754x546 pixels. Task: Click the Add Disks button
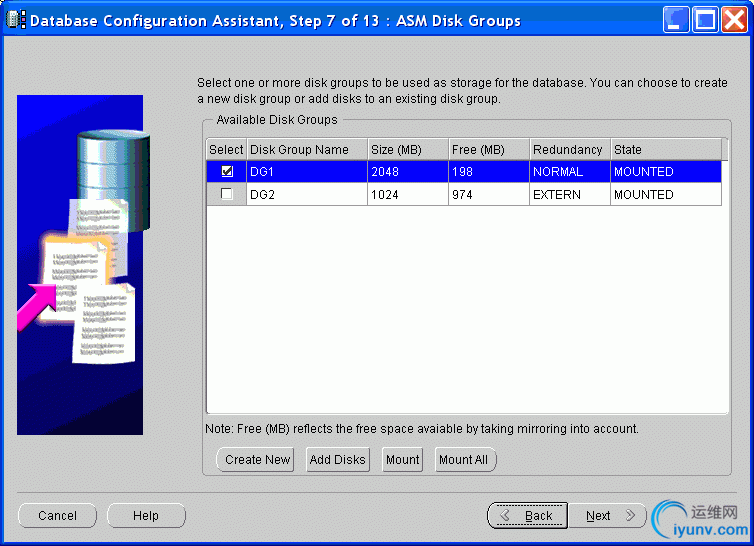tap(338, 459)
